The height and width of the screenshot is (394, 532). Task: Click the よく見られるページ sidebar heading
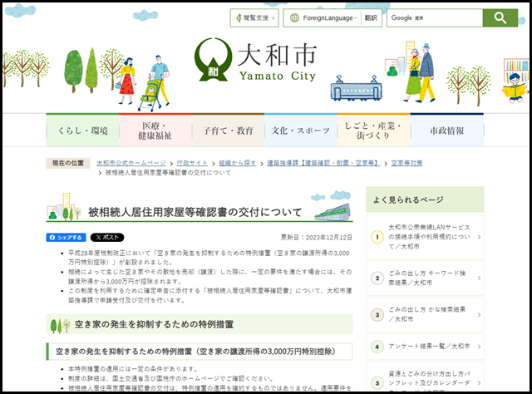pos(408,199)
